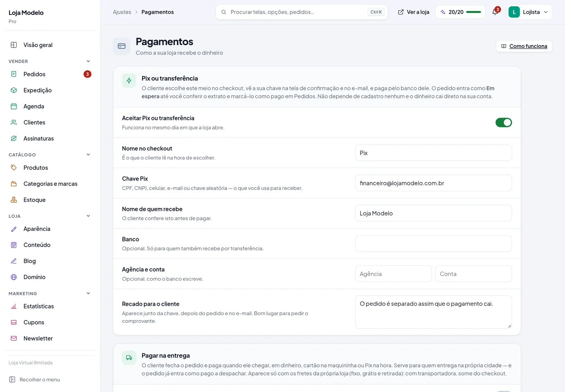Image resolution: width=565 pixels, height=392 pixels.
Task: Go to Ajustes breadcrumb
Action: pos(122,12)
